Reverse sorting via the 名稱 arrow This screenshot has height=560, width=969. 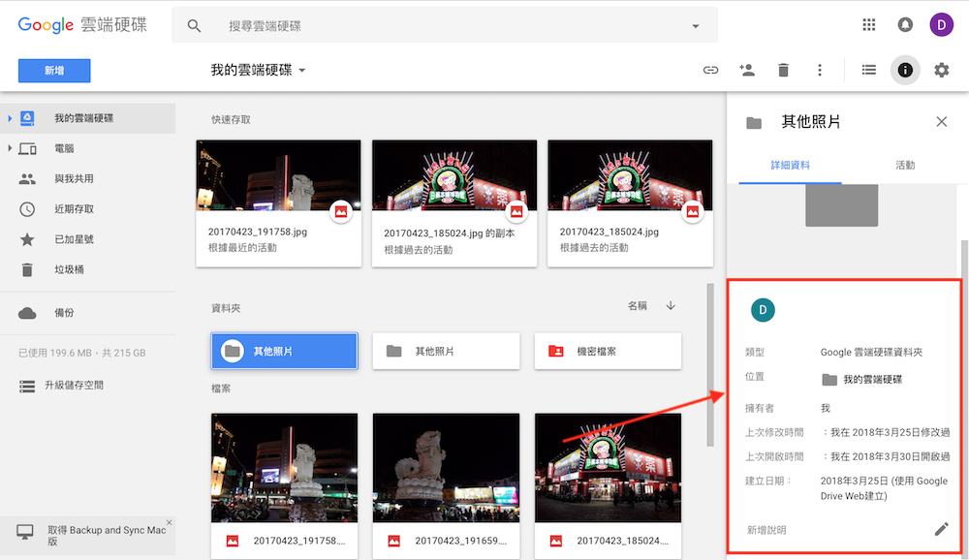tap(670, 304)
